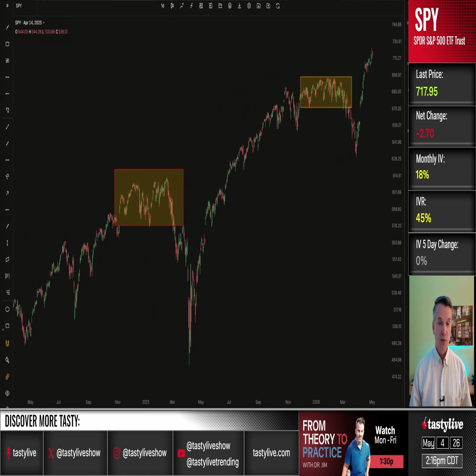Expand the tool group chevron beside square tool
The width and height of the screenshot is (476, 476).
tap(3, 329)
